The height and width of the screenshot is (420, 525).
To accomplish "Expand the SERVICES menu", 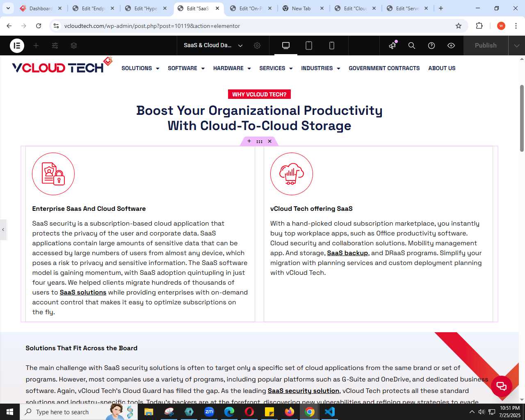I will tap(276, 68).
